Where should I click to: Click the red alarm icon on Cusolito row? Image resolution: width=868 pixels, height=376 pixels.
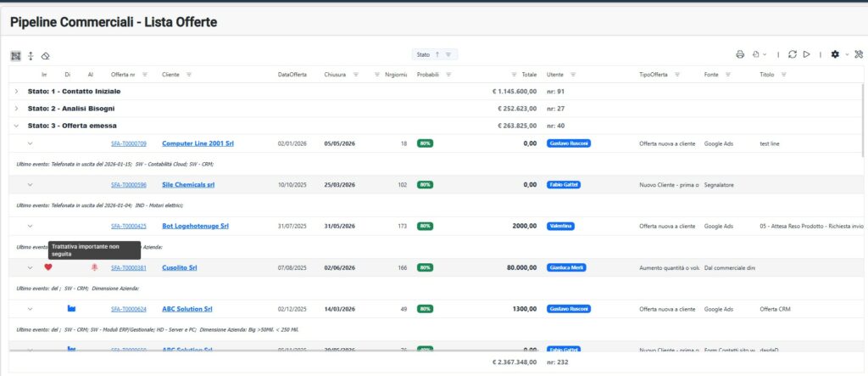[82, 267]
